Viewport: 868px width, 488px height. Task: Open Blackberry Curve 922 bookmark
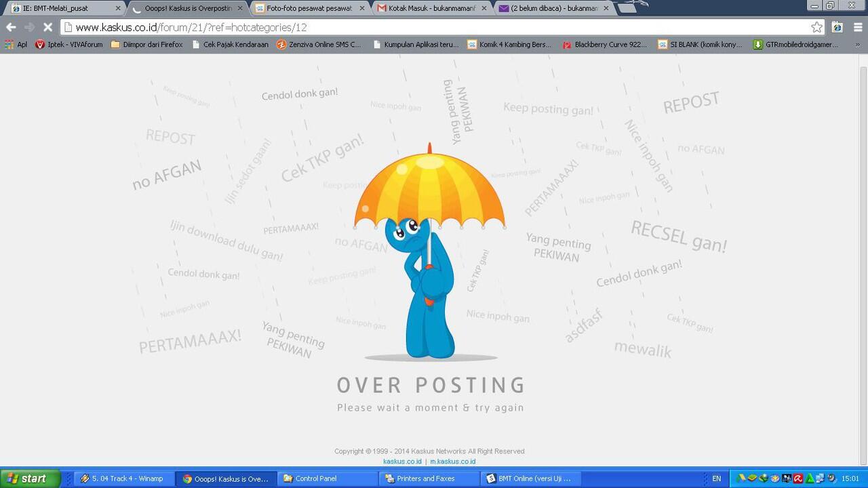[604, 45]
